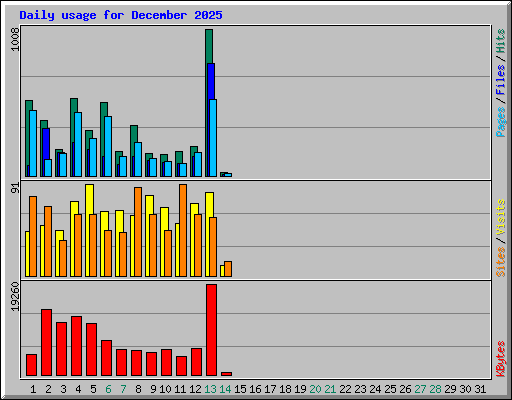The height and width of the screenshot is (400, 512).
Task: Select day 20 on the x-axis
Action: 315,389
